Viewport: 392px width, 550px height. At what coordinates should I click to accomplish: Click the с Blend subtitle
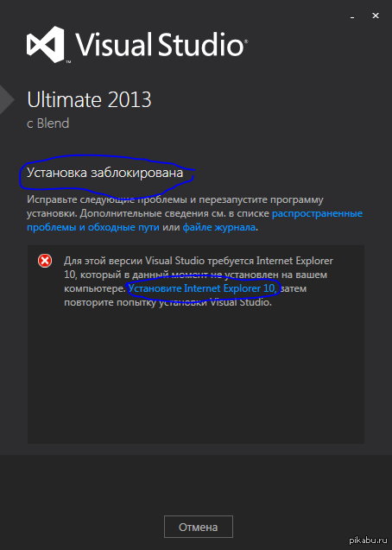click(48, 123)
